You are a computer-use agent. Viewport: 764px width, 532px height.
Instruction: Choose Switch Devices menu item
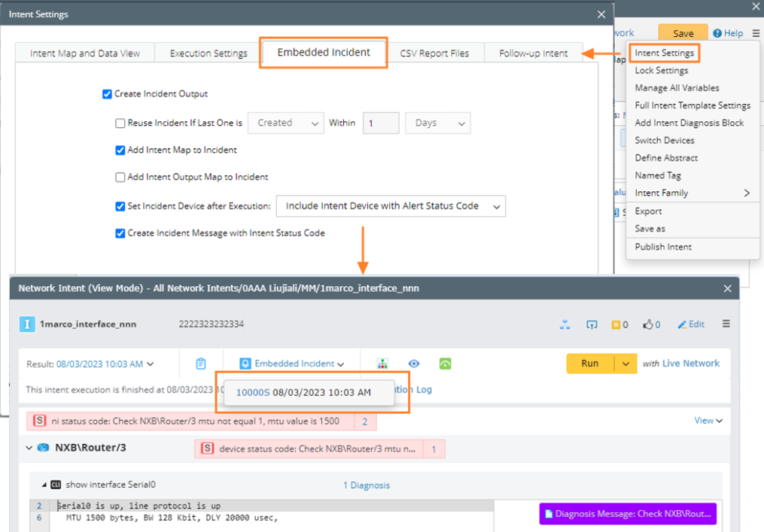tap(664, 140)
